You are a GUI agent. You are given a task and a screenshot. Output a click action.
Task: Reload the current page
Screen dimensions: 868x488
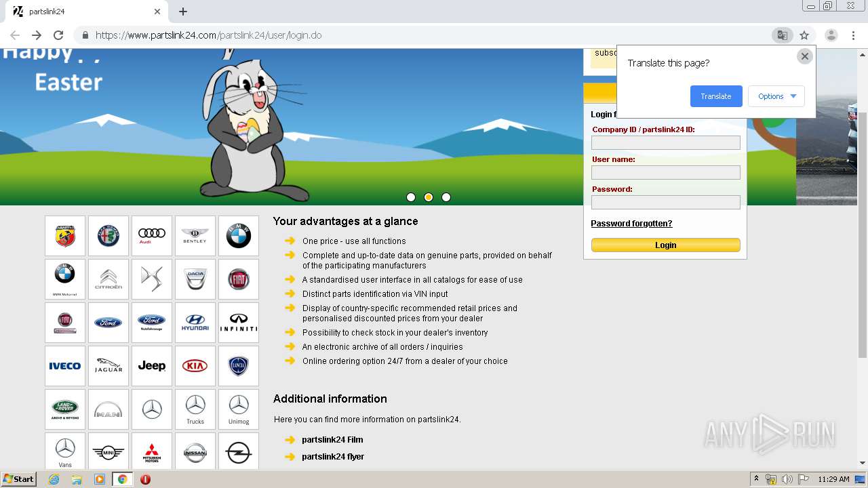(58, 35)
